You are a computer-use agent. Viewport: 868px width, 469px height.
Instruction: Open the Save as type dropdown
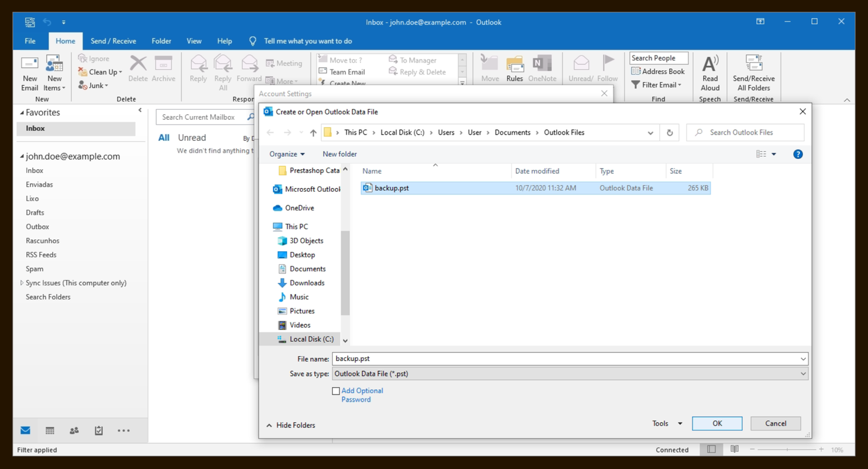pyautogui.click(x=570, y=374)
